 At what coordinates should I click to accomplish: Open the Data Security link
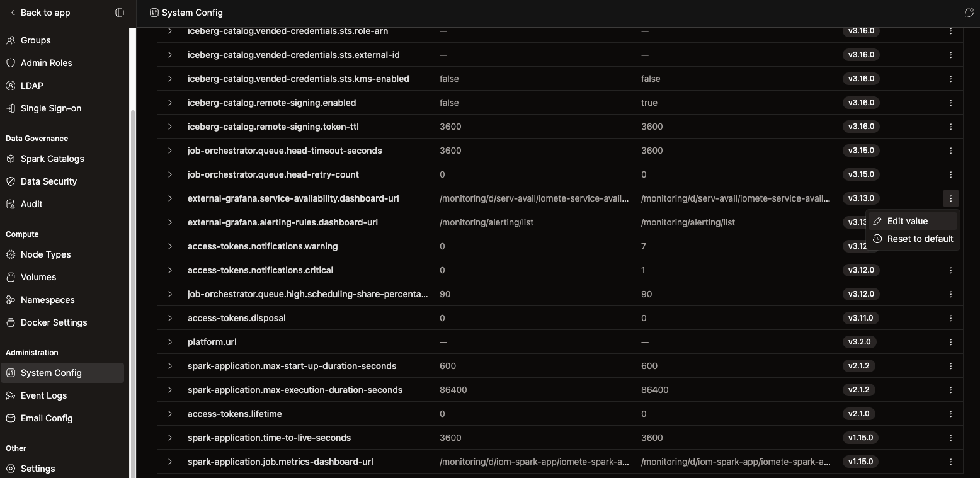62,181
